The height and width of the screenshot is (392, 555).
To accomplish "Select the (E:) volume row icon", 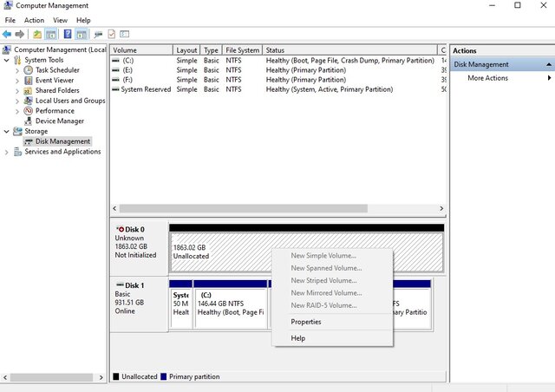I will click(x=116, y=70).
